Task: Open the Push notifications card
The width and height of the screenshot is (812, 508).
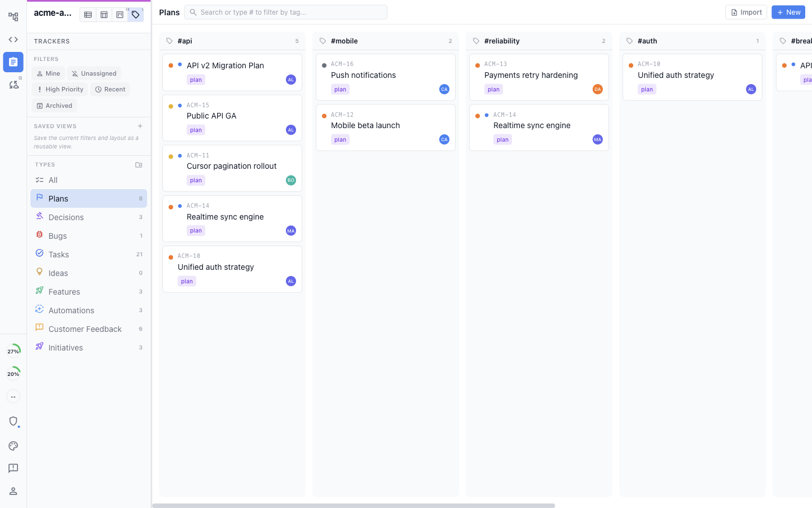Action: point(386,77)
